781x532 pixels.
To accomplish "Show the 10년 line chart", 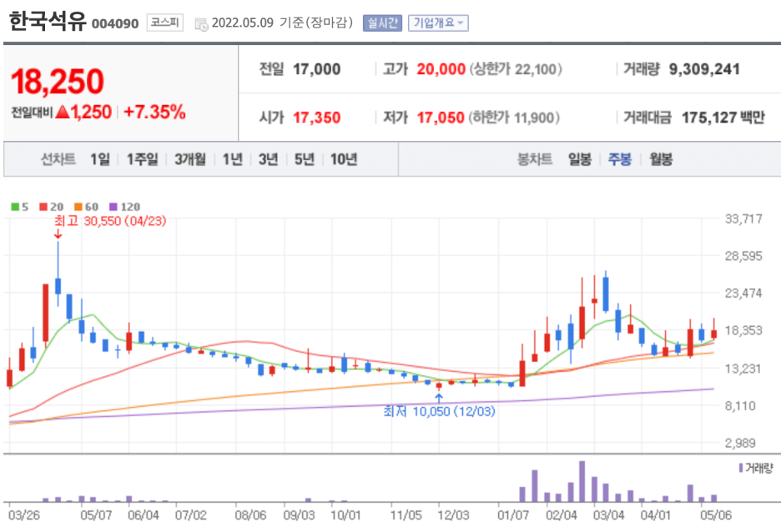I will click(344, 159).
